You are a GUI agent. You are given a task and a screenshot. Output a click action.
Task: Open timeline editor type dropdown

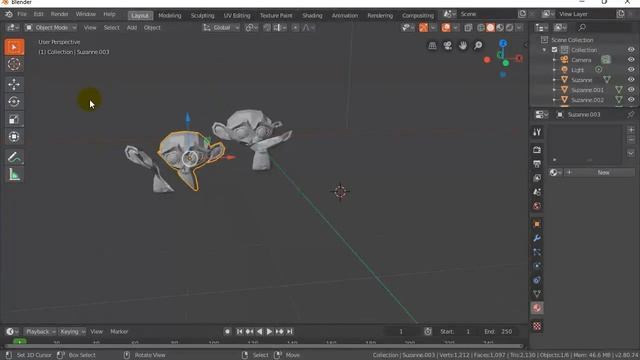coord(11,331)
